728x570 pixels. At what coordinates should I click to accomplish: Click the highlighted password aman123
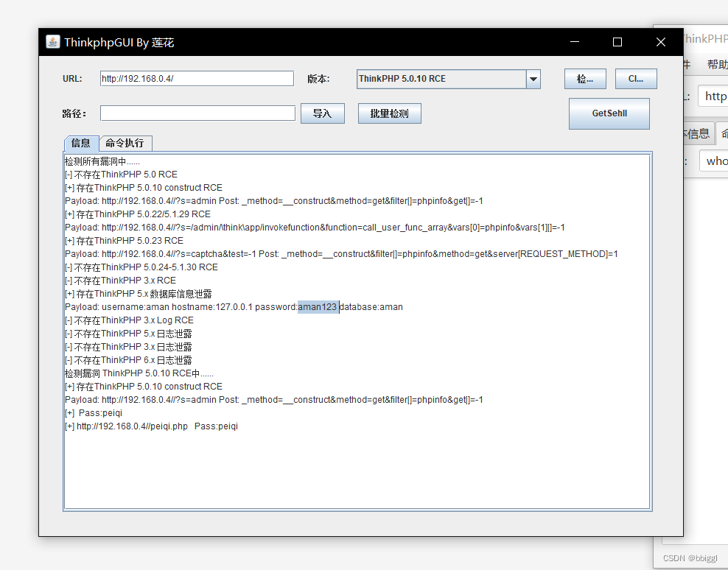(318, 307)
